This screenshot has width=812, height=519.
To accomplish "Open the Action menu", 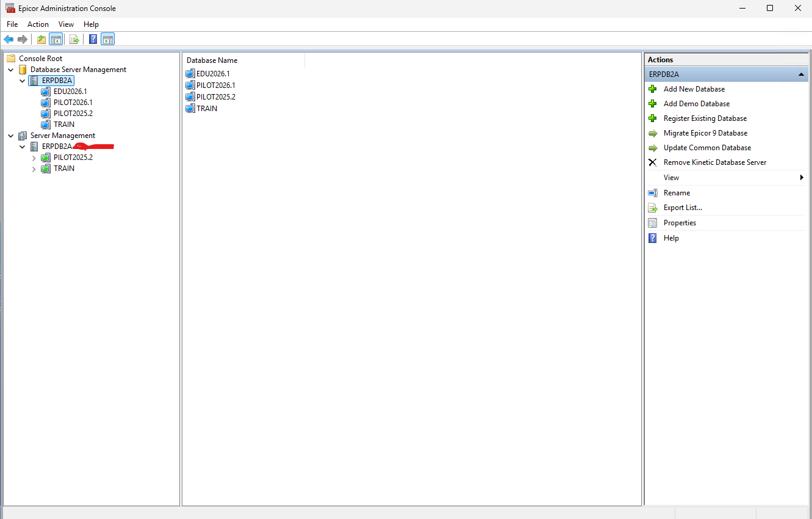I will coord(38,24).
